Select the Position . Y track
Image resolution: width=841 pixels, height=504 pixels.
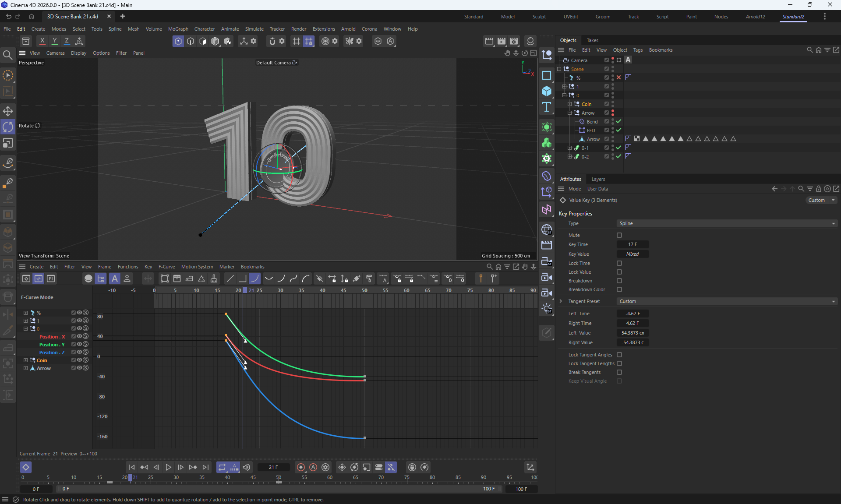pyautogui.click(x=52, y=345)
